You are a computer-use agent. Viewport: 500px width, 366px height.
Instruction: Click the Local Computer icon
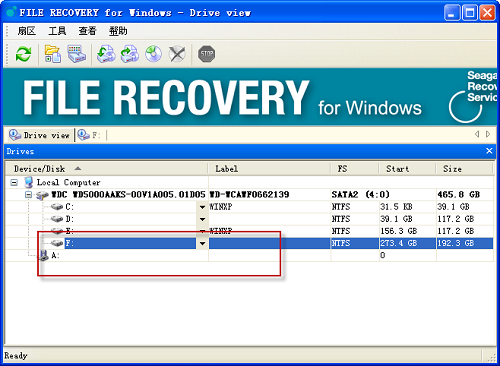coord(29,182)
